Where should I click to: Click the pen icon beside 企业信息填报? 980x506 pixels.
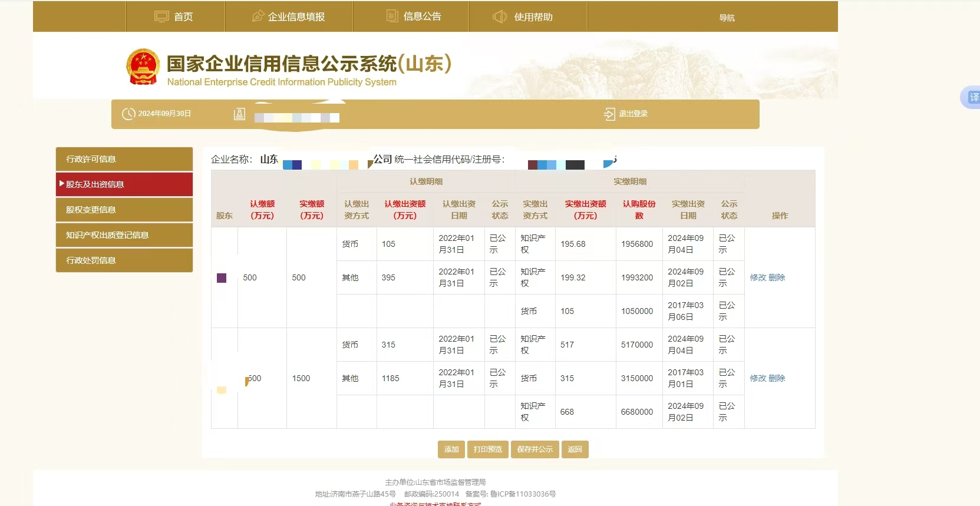click(x=258, y=16)
